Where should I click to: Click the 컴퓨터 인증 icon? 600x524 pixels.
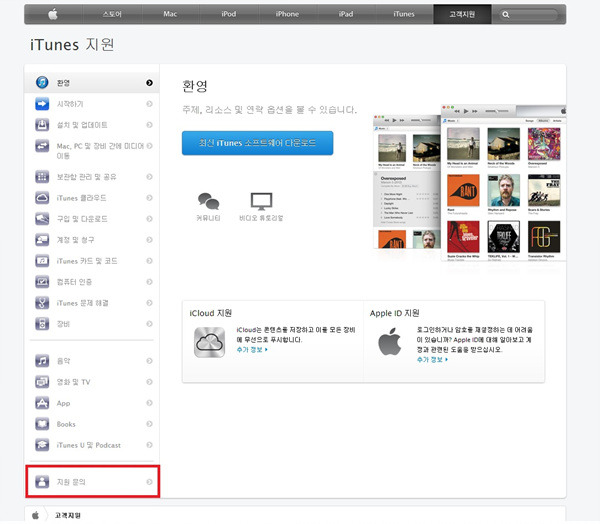tap(42, 282)
